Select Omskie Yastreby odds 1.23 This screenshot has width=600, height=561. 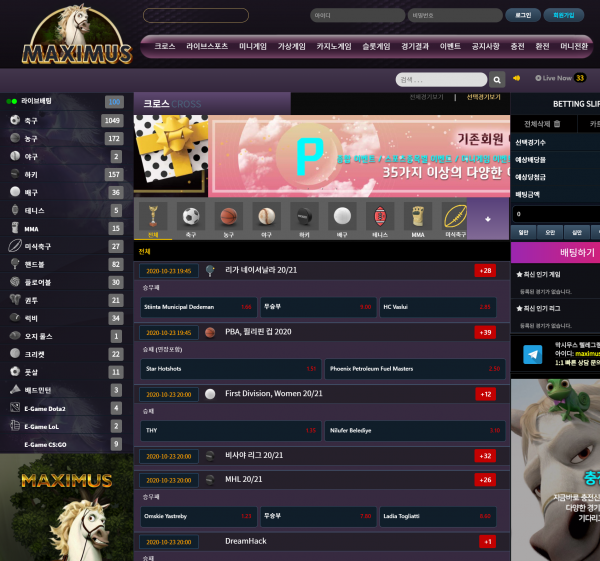(x=199, y=516)
